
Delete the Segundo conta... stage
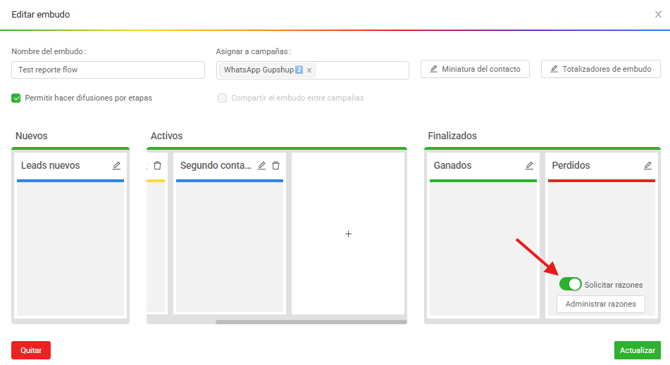pyautogui.click(x=276, y=166)
